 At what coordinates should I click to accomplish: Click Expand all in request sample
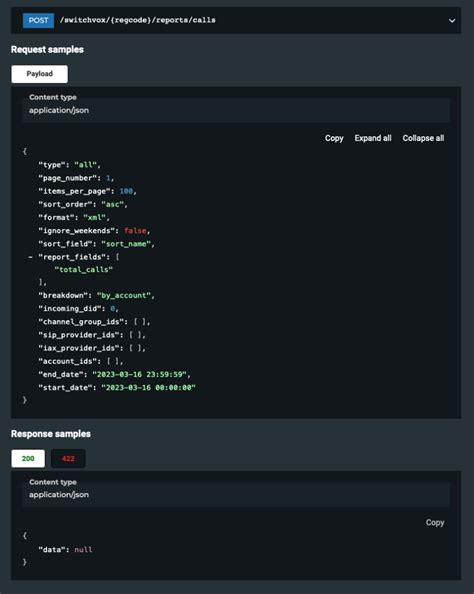[x=373, y=138]
